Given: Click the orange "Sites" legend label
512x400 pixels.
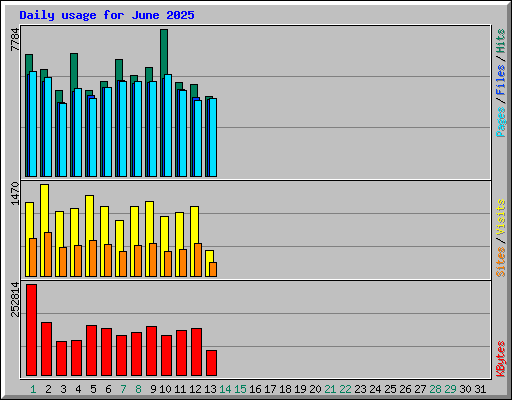Looking at the screenshot, I should (x=501, y=262).
